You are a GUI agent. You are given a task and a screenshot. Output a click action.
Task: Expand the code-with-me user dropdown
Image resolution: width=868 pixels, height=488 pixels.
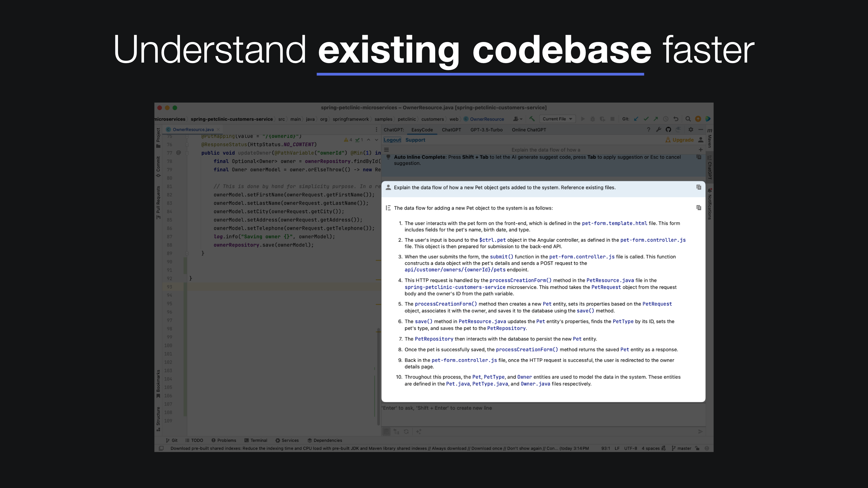click(518, 119)
